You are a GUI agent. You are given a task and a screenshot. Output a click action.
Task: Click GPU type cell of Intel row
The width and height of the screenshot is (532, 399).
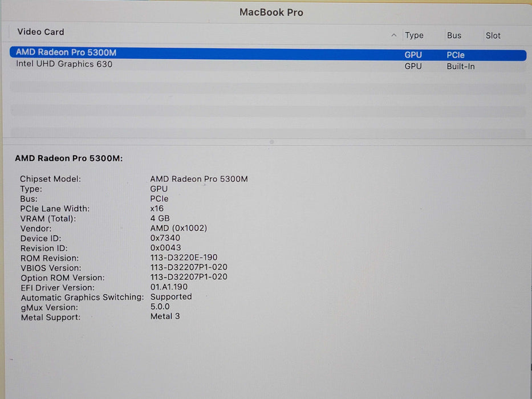point(413,66)
